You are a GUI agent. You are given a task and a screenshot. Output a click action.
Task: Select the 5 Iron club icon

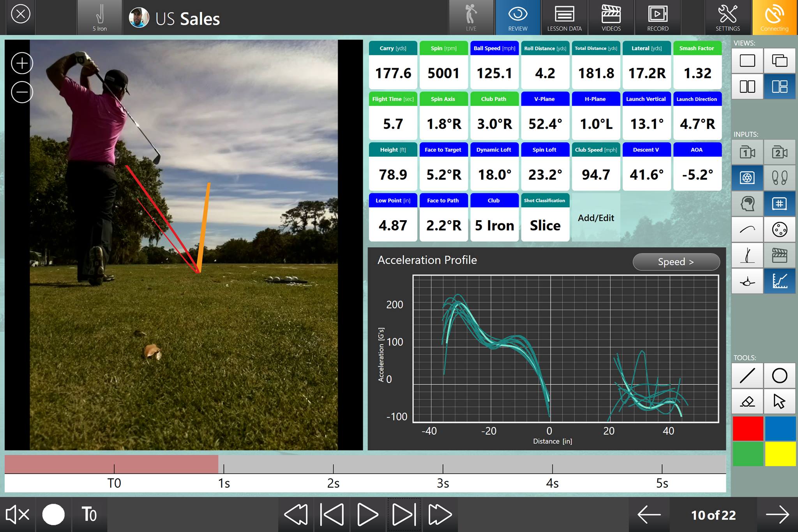point(100,18)
